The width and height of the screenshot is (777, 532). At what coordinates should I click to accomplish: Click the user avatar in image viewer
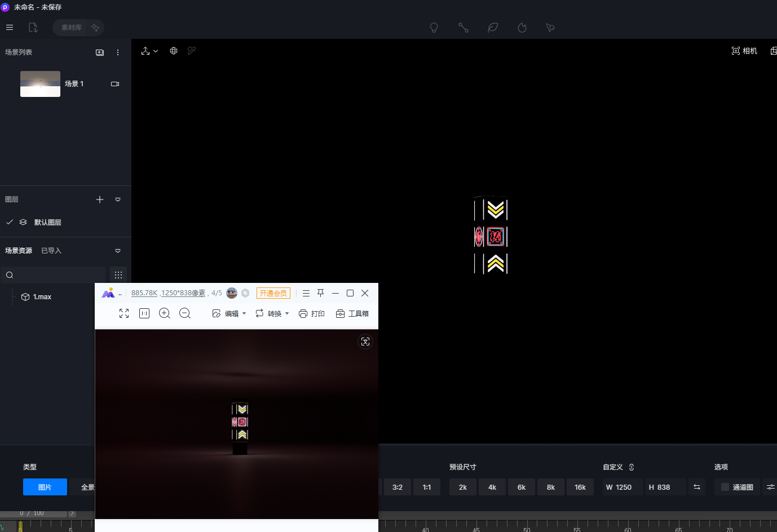(x=232, y=293)
